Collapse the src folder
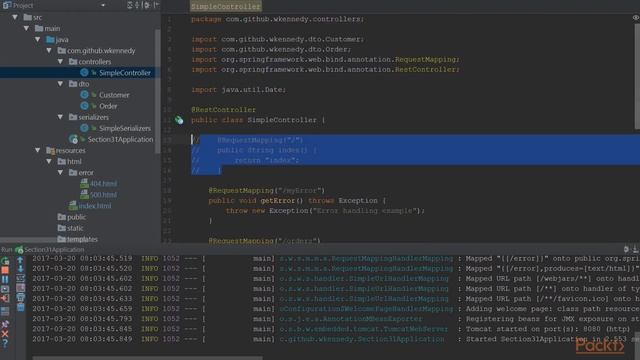This screenshot has width=640, height=360. pyautogui.click(x=15, y=17)
